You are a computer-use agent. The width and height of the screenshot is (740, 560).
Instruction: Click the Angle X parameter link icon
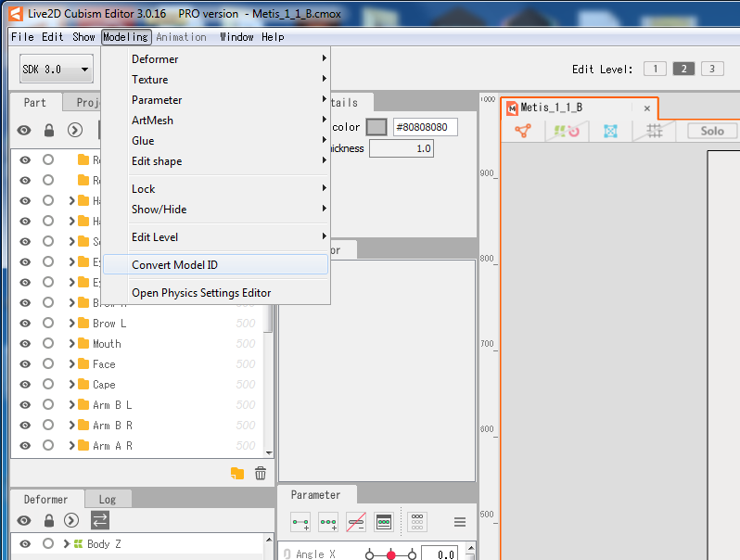click(x=287, y=554)
